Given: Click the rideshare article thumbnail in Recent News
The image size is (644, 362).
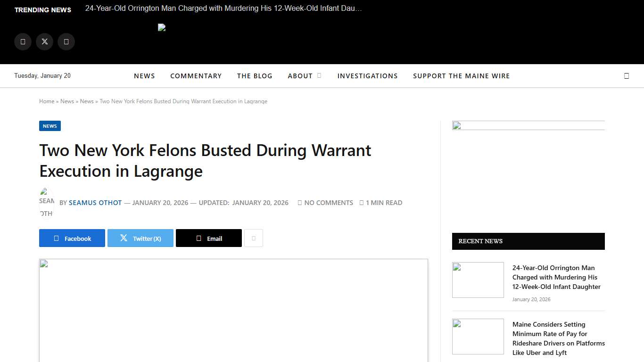Looking at the screenshot, I should [478, 336].
